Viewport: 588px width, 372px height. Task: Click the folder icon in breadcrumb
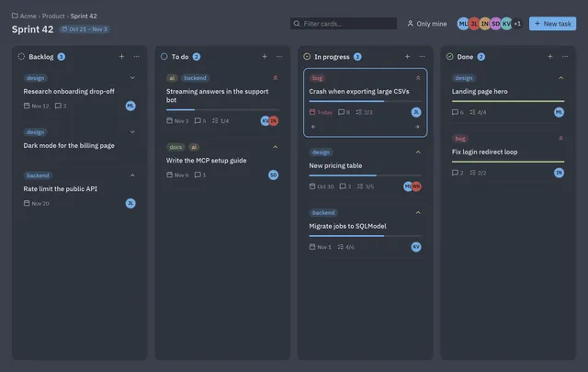point(15,16)
